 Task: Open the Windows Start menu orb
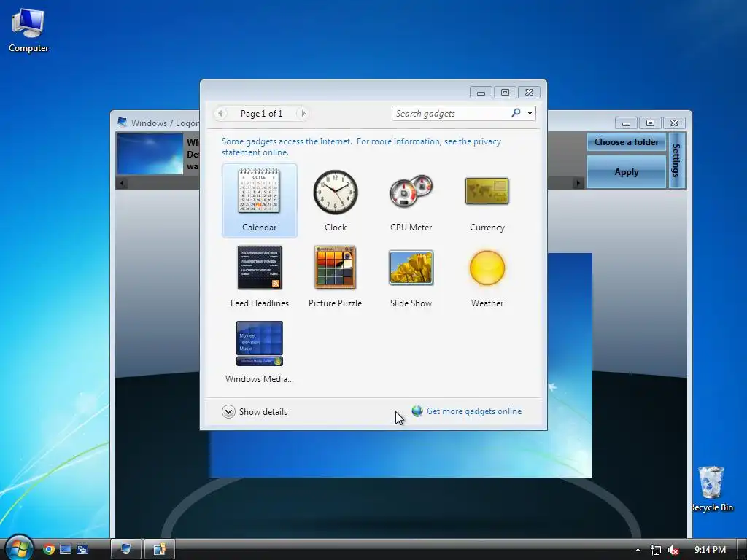pyautogui.click(x=19, y=548)
